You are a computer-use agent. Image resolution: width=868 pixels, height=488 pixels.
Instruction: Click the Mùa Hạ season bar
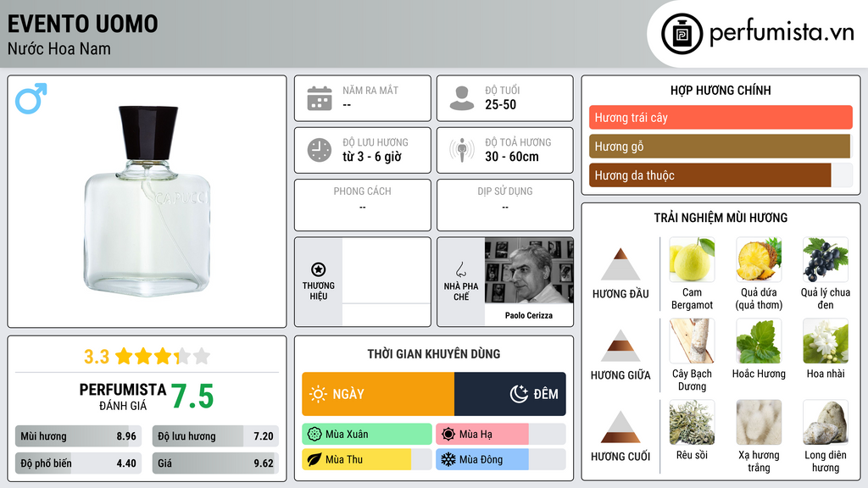coord(500,435)
